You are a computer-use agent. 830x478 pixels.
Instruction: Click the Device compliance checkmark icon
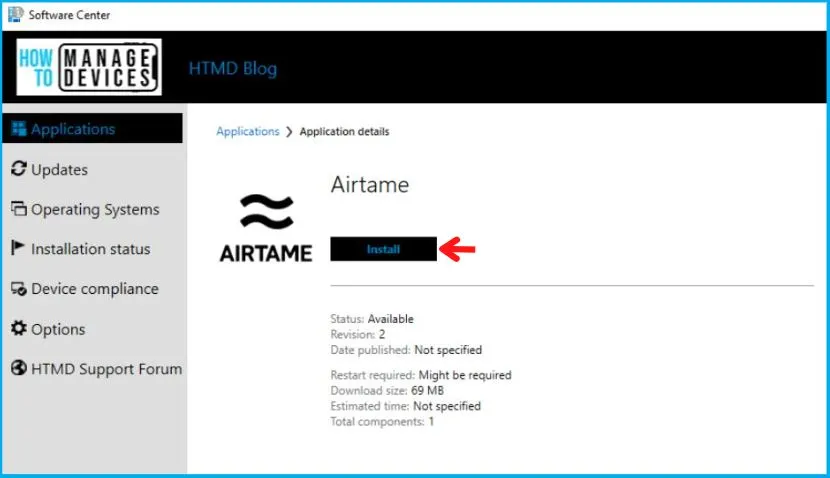(19, 288)
